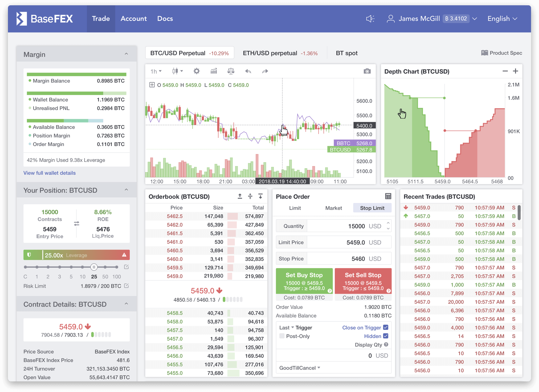Show both sides in orderbook
539x392 pixels.
pyautogui.click(x=250, y=196)
